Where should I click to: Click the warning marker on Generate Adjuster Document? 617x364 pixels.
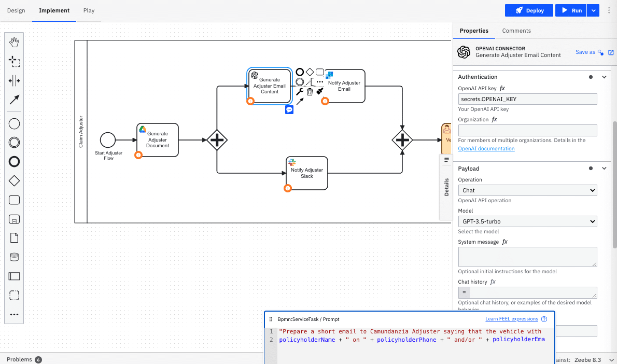138,155
